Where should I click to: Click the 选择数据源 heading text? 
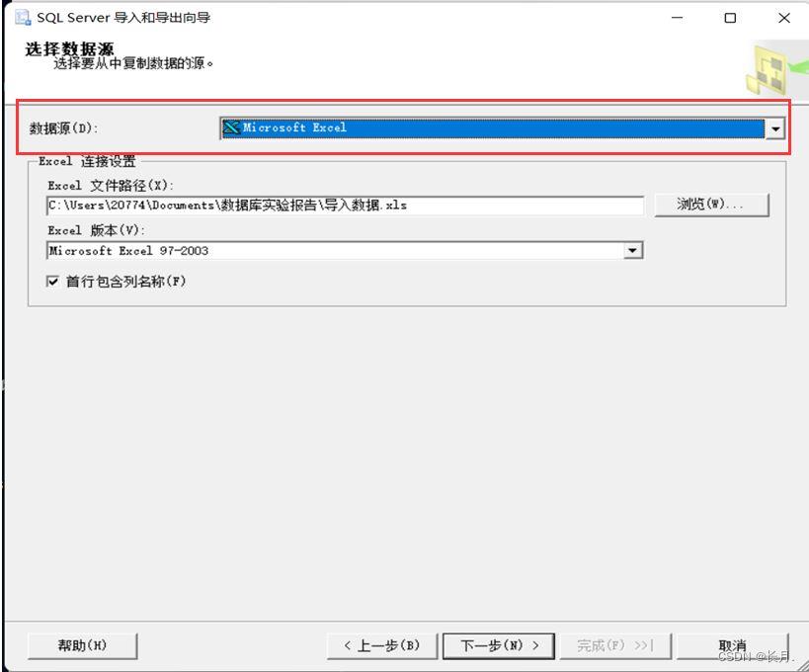[70, 49]
